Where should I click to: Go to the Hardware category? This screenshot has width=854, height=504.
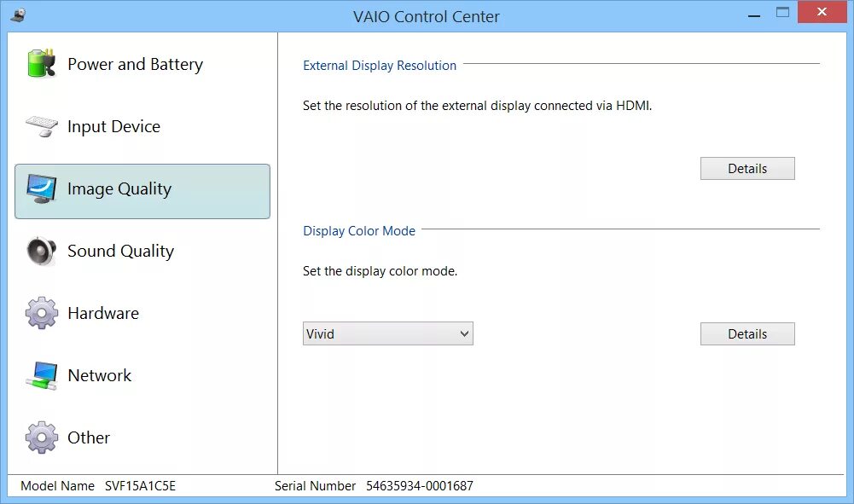[x=142, y=313]
